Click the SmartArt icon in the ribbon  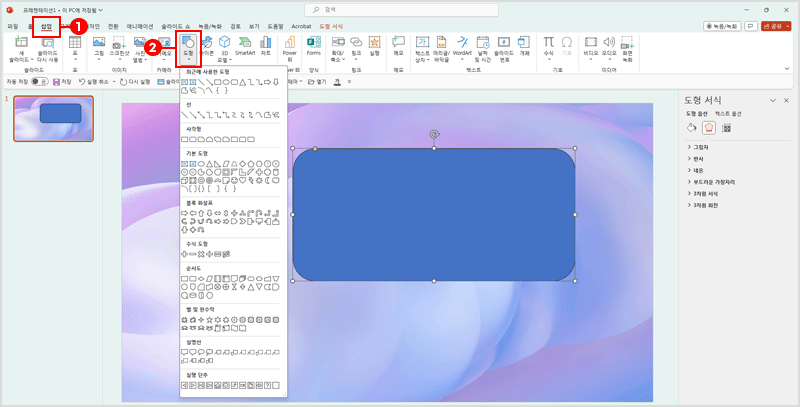click(245, 46)
